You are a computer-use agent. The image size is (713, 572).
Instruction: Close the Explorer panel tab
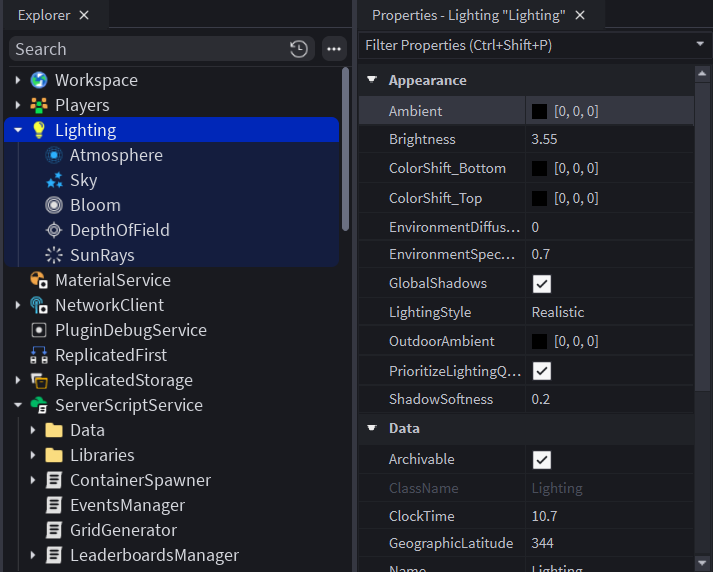tap(84, 15)
